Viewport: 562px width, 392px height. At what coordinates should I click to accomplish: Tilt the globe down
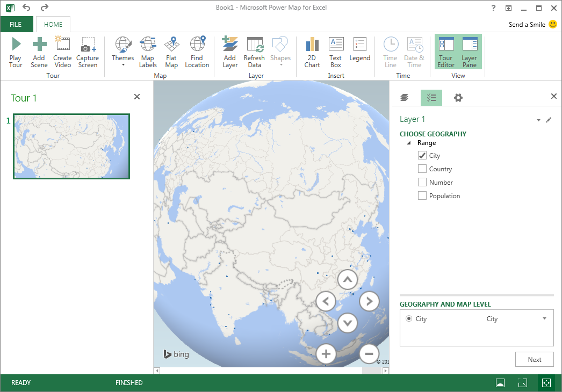(x=347, y=323)
